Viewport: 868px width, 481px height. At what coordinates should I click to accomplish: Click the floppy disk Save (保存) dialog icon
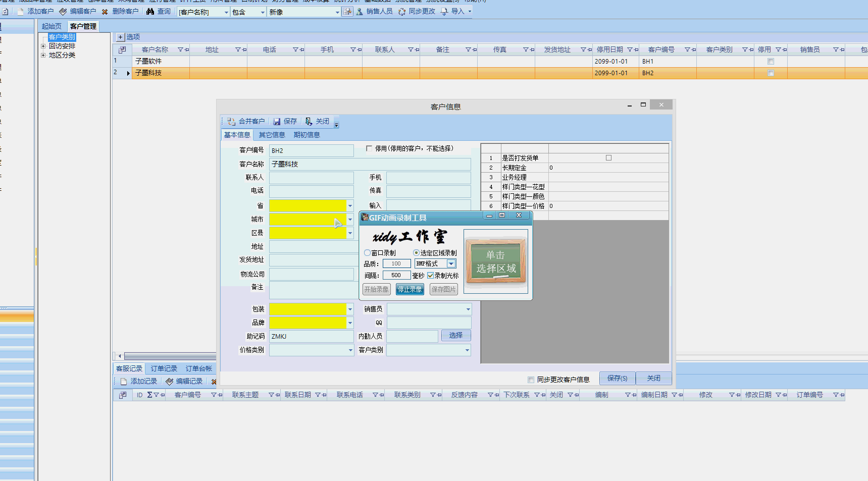(x=277, y=122)
